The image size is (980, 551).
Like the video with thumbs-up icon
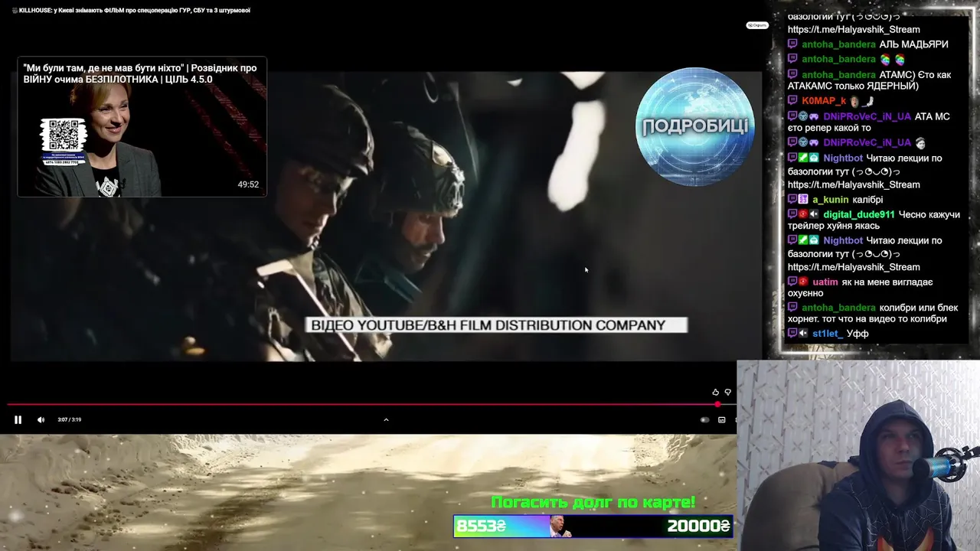716,392
